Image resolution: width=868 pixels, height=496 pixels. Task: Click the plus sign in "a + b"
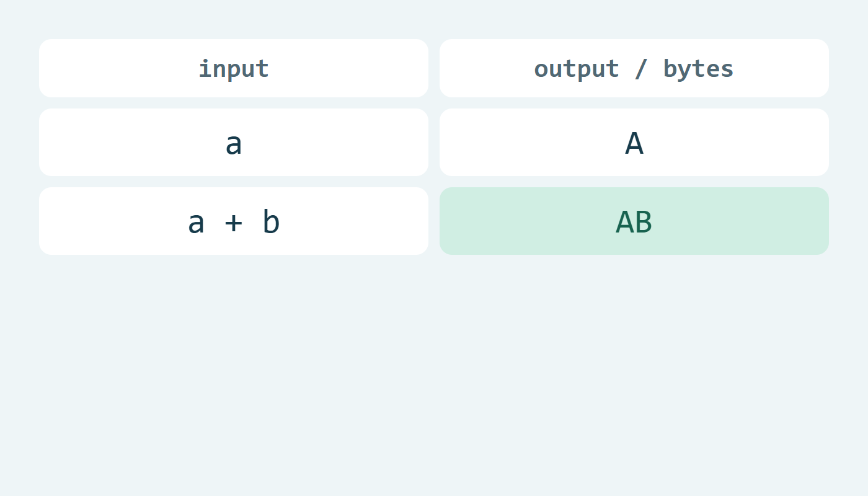pos(234,222)
